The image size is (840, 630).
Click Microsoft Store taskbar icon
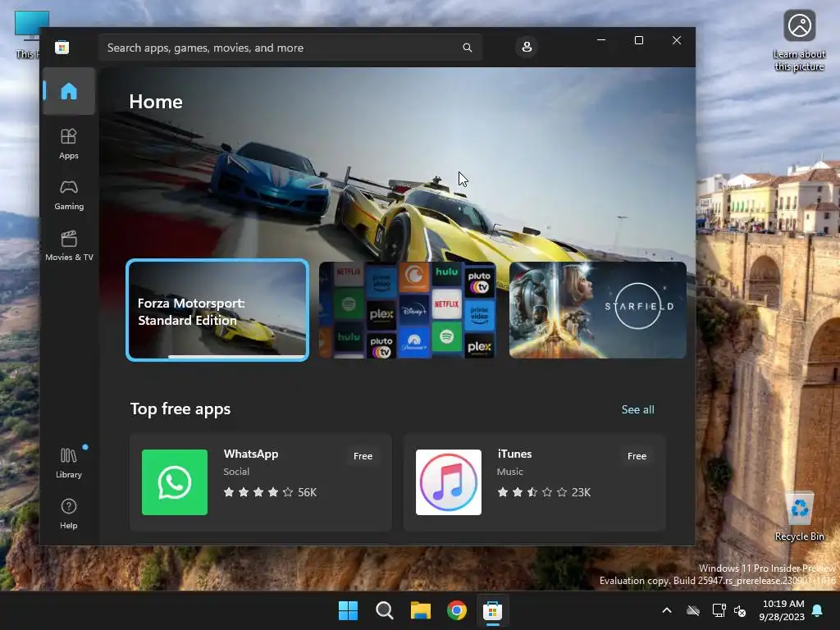click(x=492, y=610)
